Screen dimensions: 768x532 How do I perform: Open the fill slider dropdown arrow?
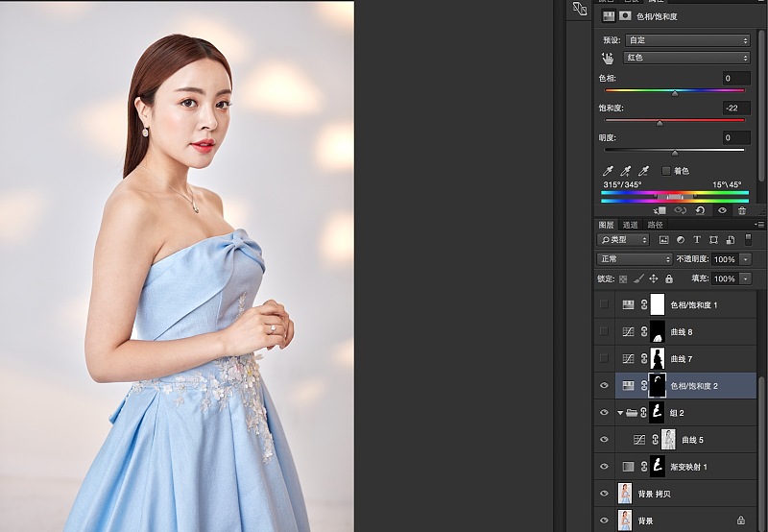point(746,278)
